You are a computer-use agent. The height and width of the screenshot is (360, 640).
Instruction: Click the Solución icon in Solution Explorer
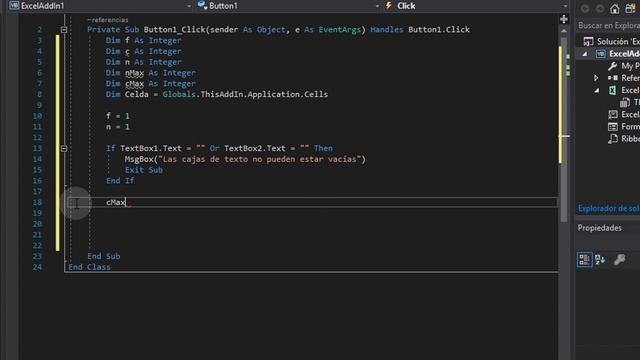click(x=588, y=42)
